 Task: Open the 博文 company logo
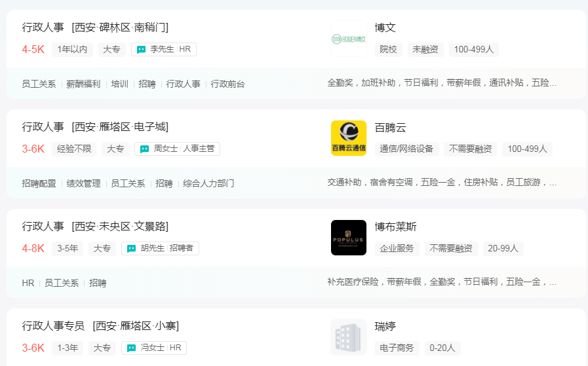[349, 39]
